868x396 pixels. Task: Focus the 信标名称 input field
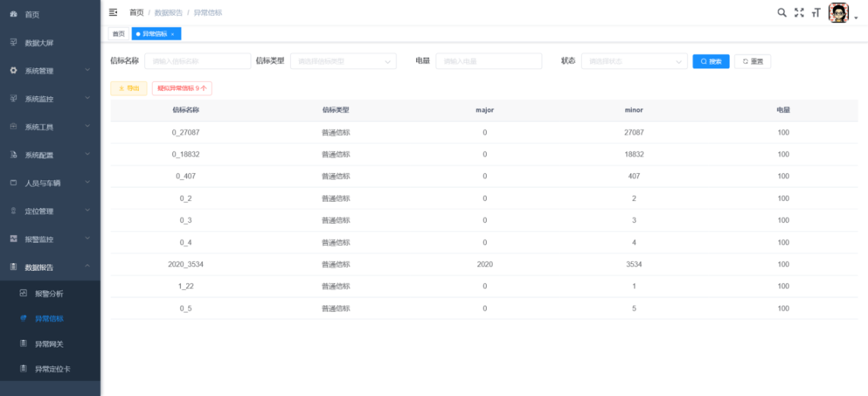(197, 61)
